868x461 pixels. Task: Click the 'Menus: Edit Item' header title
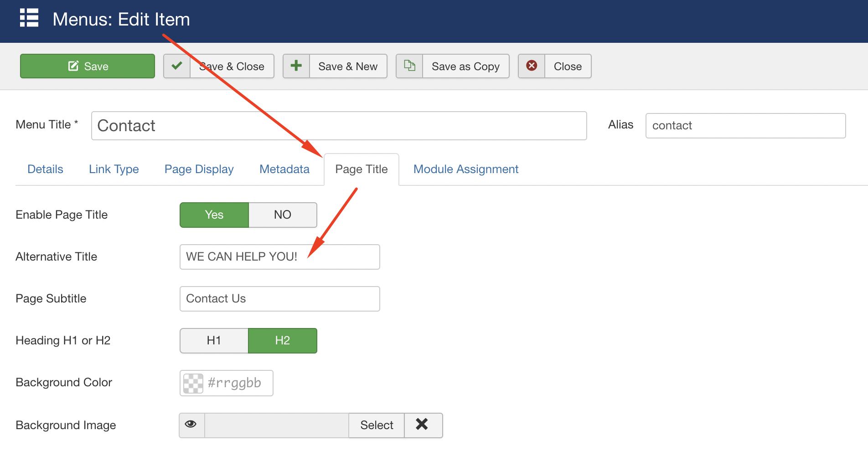pos(121,20)
